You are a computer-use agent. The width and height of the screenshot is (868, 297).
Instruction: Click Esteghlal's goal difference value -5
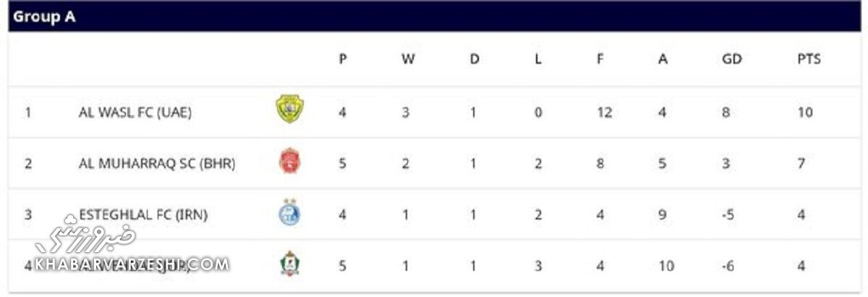(x=728, y=214)
